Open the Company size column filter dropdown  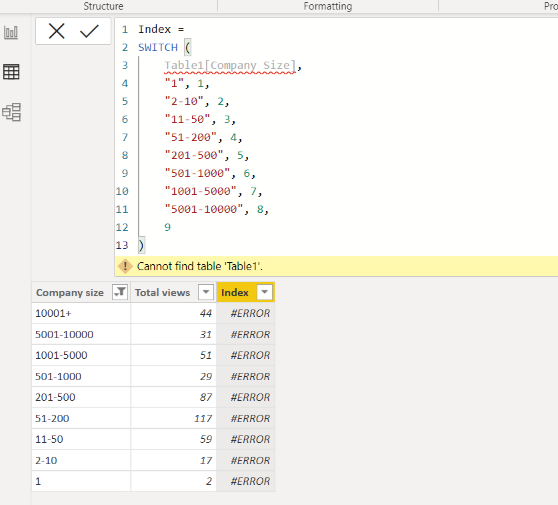coord(120,292)
